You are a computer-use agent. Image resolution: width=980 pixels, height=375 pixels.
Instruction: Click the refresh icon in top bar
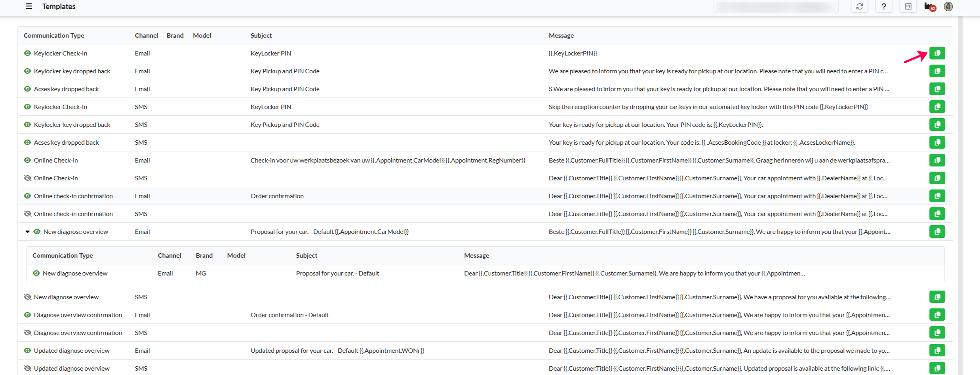[859, 7]
